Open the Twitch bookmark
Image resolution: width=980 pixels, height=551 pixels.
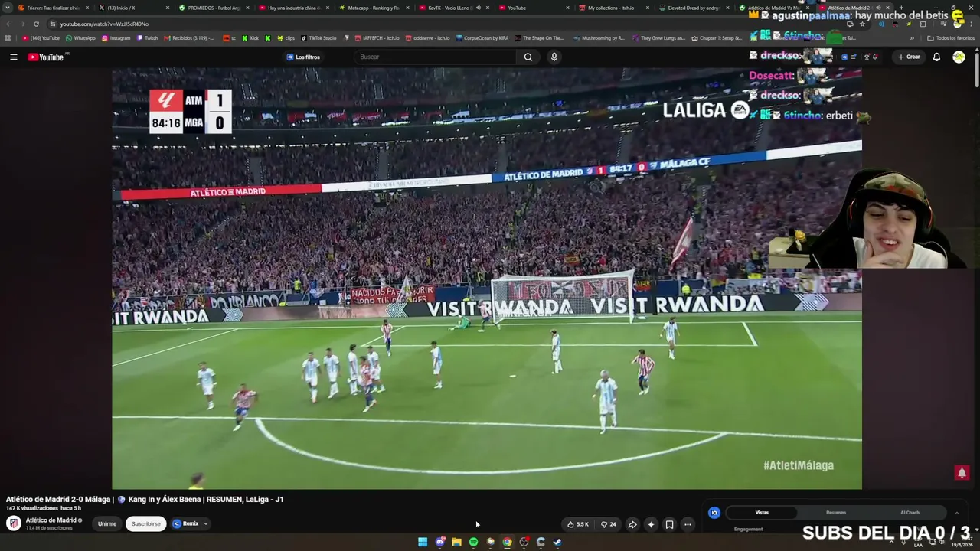coord(147,38)
